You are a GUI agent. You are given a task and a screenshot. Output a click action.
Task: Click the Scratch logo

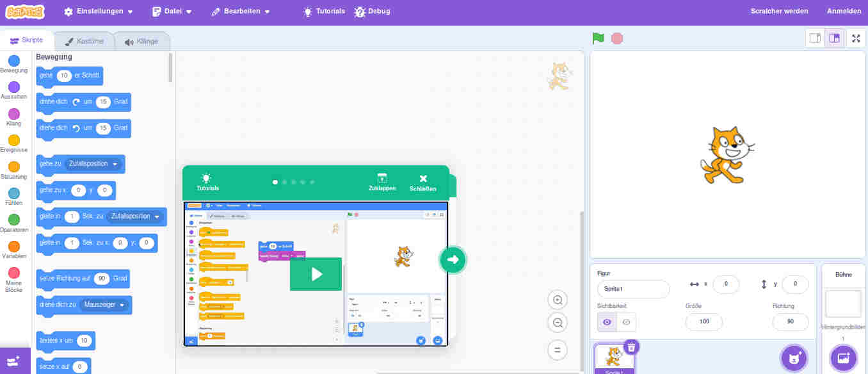coord(25,12)
